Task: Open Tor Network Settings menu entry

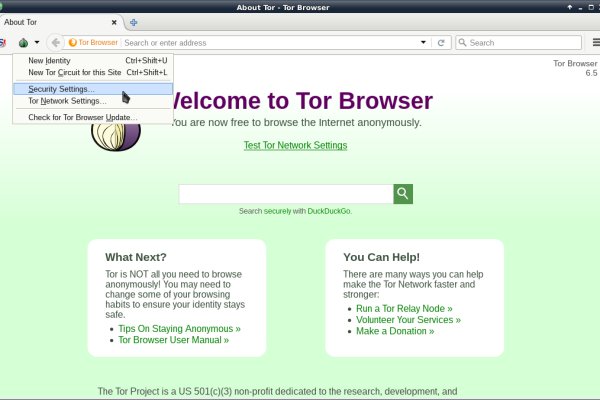Action: [x=67, y=101]
